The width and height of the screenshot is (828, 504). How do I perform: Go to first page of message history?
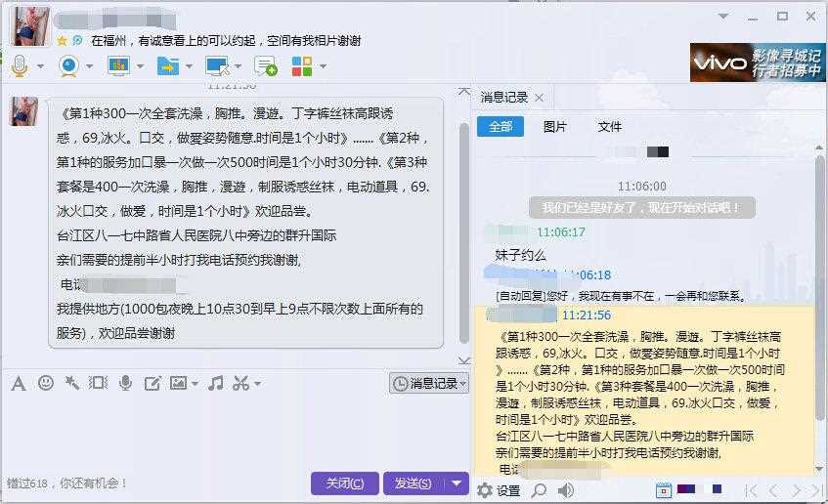[x=751, y=491]
